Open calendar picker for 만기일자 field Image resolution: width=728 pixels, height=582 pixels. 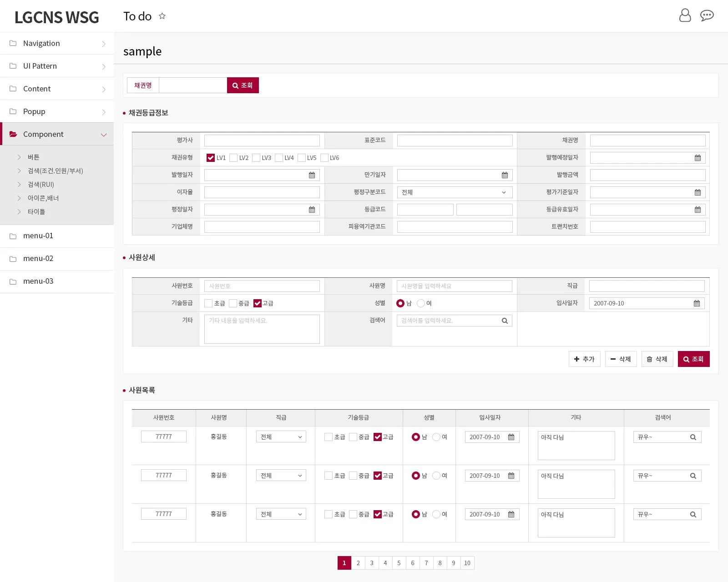[505, 175]
